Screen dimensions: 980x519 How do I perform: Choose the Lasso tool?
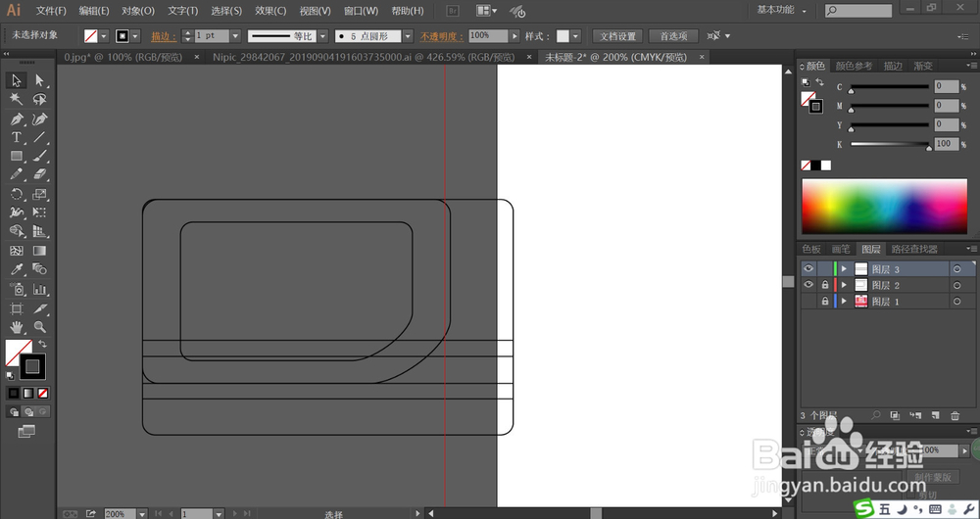click(39, 99)
